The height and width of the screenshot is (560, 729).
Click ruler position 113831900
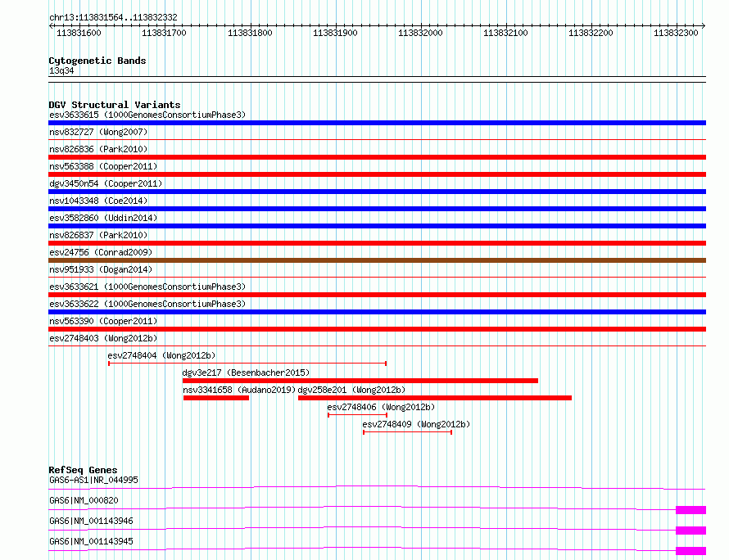(335, 33)
